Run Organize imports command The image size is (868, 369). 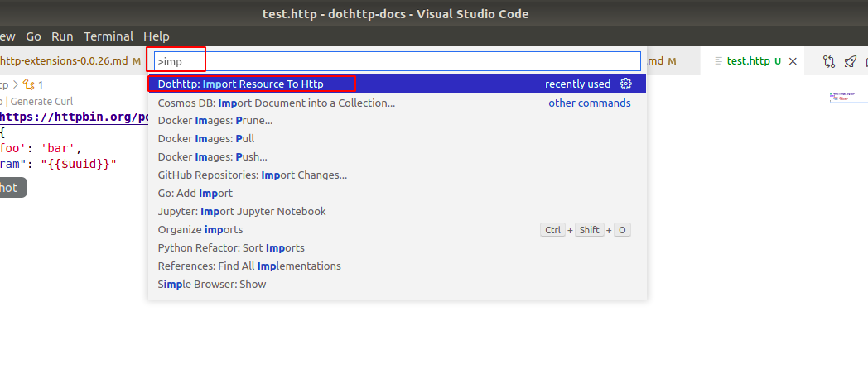(x=397, y=229)
